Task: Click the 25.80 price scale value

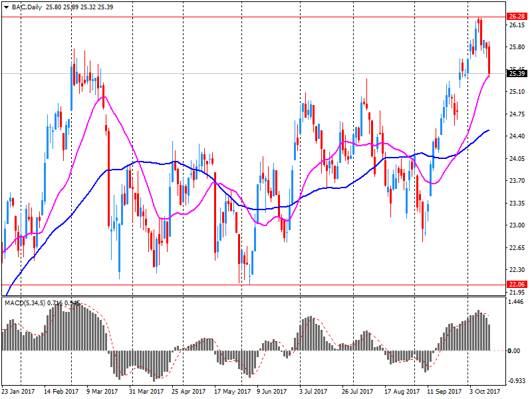Action: (x=517, y=47)
